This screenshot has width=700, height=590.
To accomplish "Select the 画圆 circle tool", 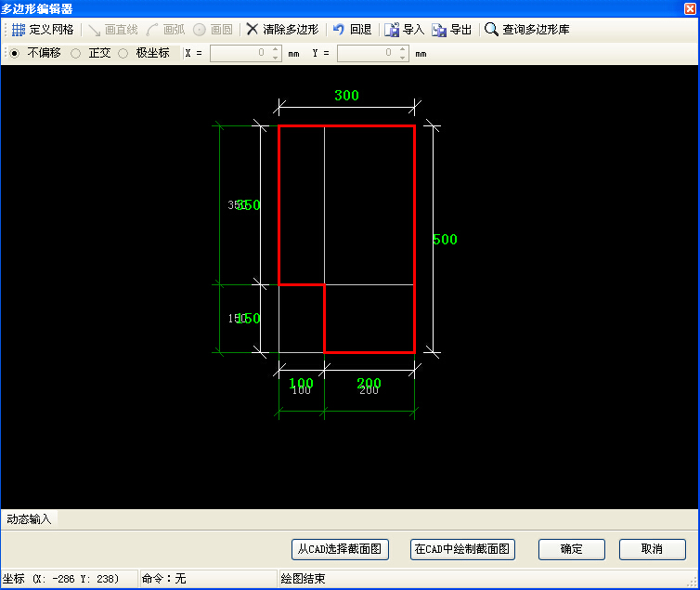I will coord(213,30).
